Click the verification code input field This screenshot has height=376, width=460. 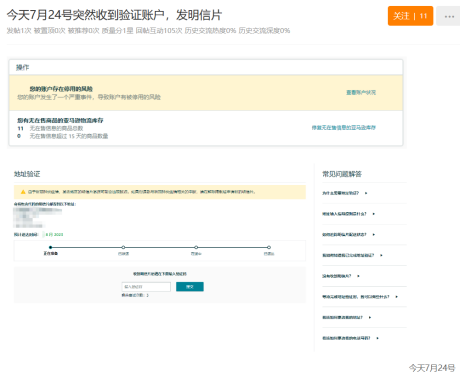(x=146, y=287)
